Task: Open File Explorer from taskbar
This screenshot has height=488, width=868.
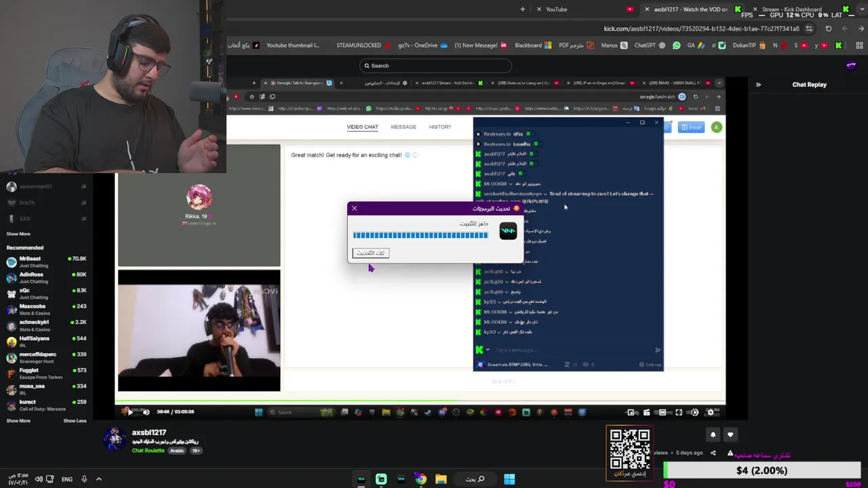Action: tap(441, 479)
